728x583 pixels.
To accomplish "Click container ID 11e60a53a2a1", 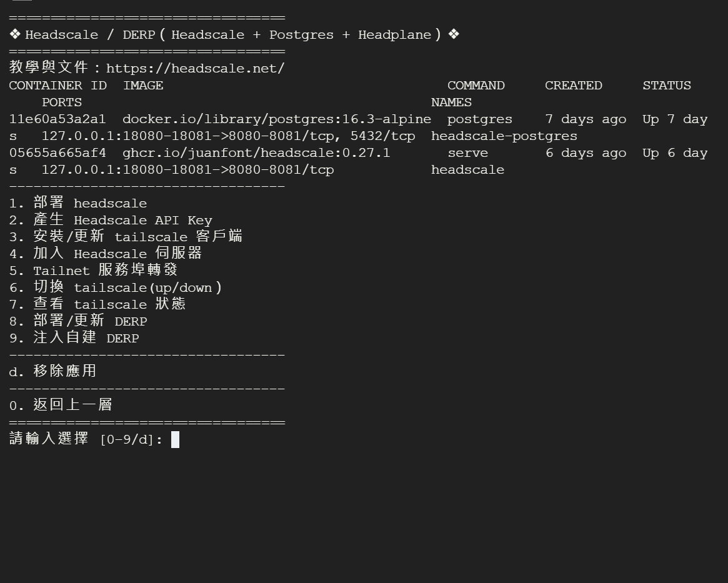I will [x=57, y=119].
